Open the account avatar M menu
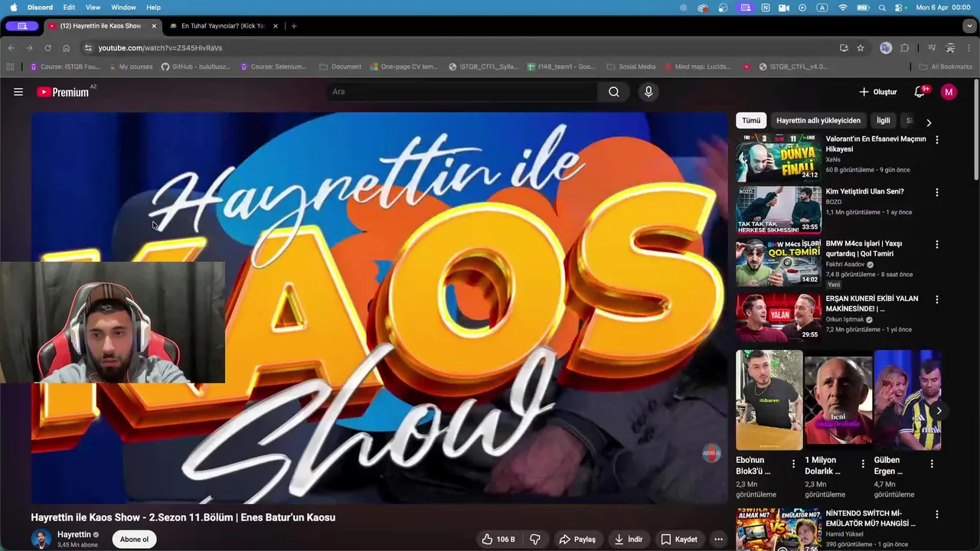 coord(949,92)
